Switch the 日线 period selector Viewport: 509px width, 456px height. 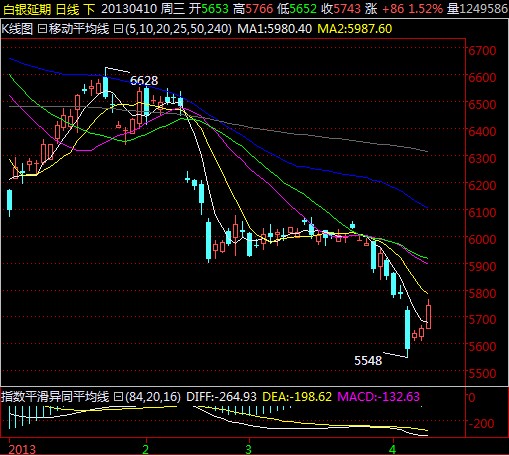coord(67,9)
